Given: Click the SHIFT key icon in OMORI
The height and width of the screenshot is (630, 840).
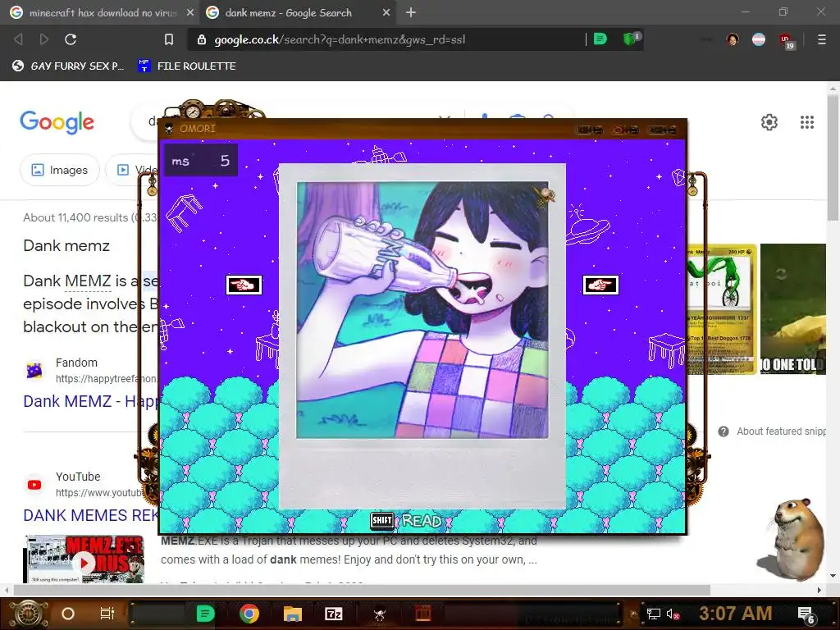Looking at the screenshot, I should [382, 520].
